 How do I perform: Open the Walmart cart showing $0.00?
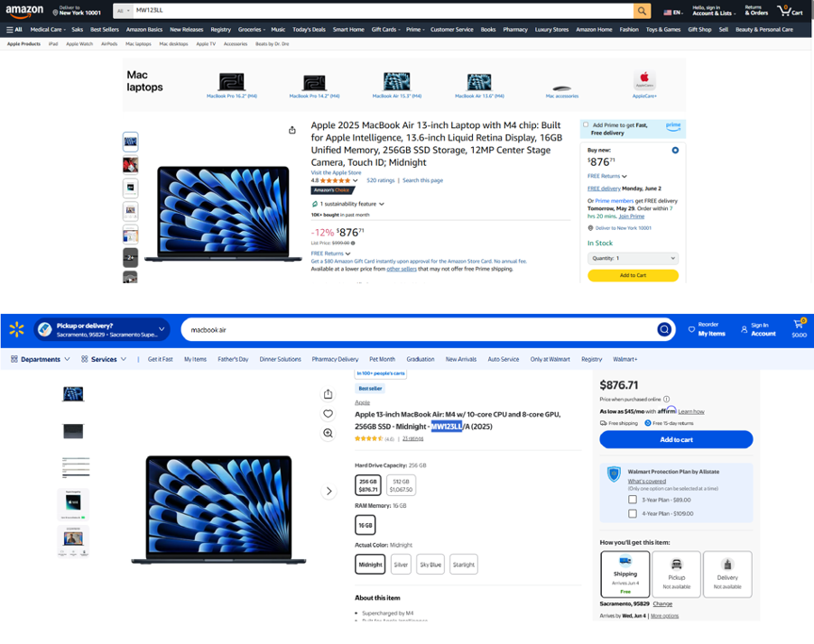[x=799, y=329]
